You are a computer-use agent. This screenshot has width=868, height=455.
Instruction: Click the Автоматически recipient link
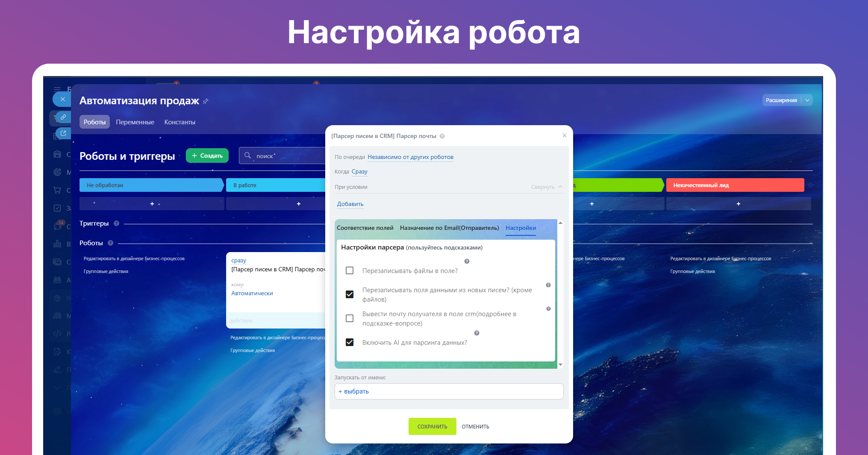252,294
